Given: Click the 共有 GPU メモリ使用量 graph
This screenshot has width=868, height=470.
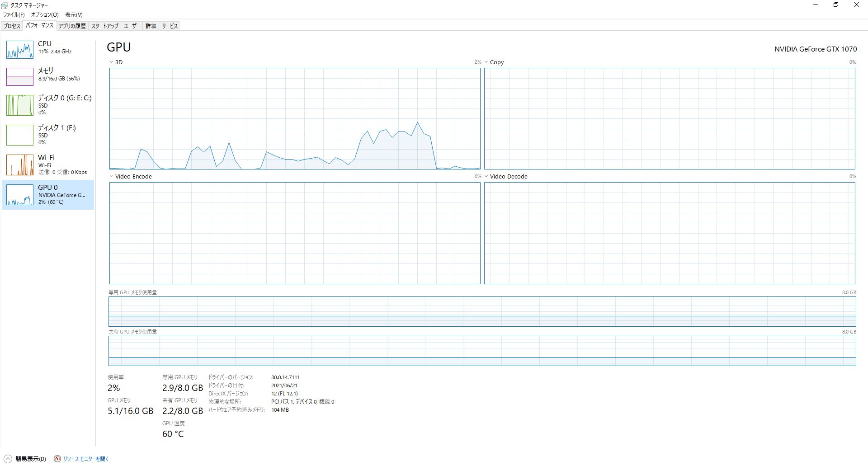Looking at the screenshot, I should (x=482, y=351).
